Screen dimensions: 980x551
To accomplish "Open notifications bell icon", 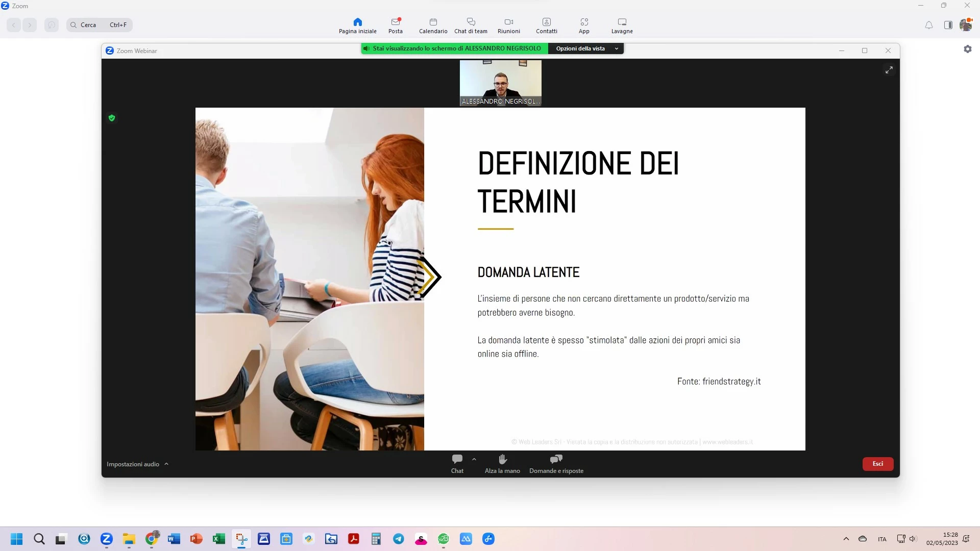I will pos(928,25).
